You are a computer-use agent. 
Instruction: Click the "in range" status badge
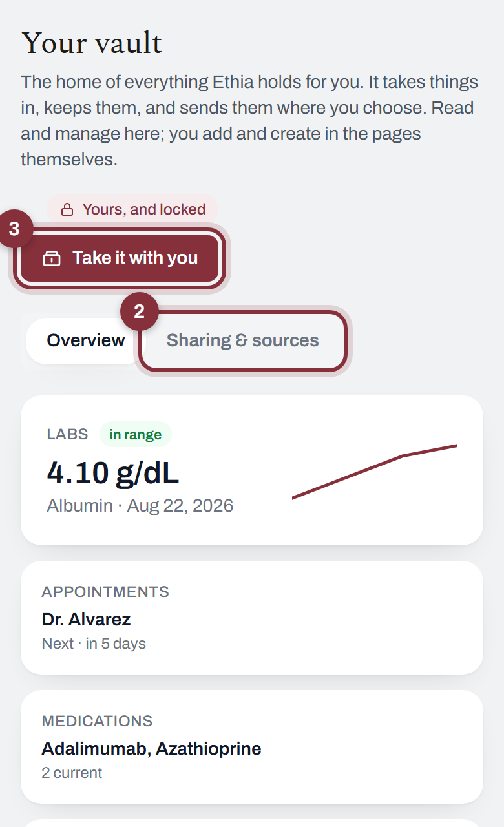[x=136, y=435]
